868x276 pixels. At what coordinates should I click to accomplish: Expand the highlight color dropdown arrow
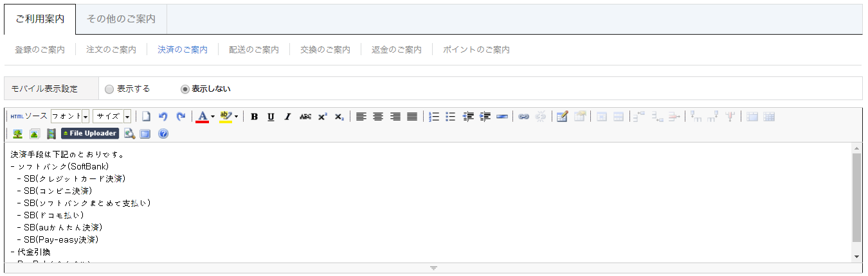pyautogui.click(x=236, y=117)
